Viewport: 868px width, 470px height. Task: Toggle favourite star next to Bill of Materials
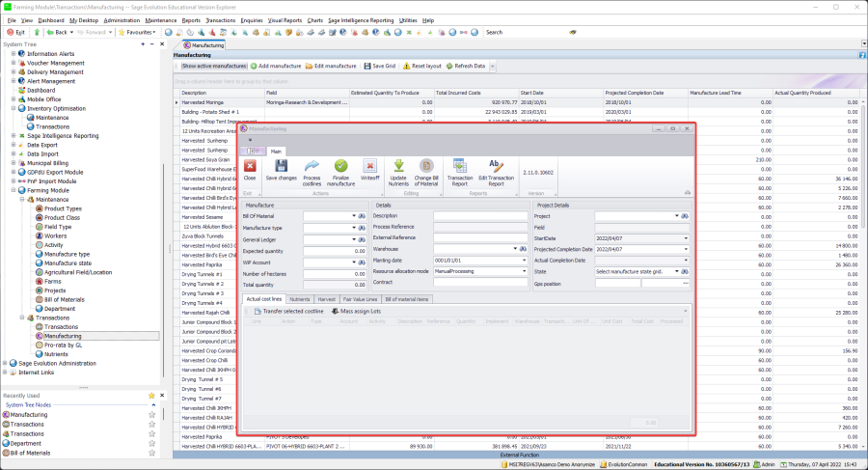pyautogui.click(x=151, y=454)
